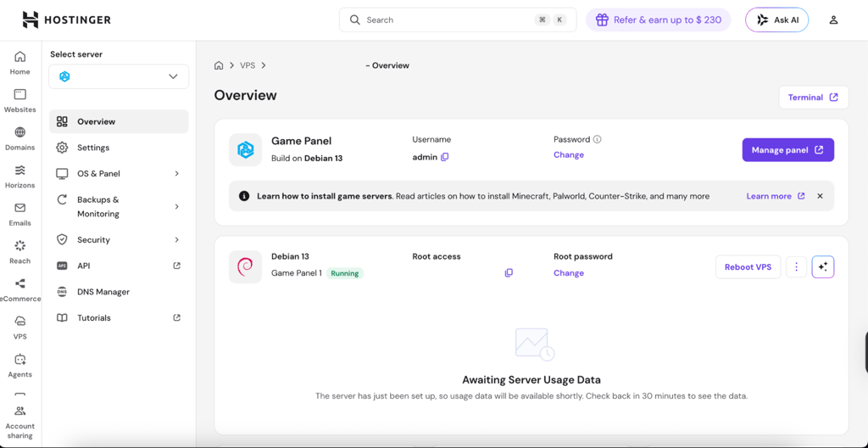
Task: Click the Hostinger logo
Action: point(66,20)
